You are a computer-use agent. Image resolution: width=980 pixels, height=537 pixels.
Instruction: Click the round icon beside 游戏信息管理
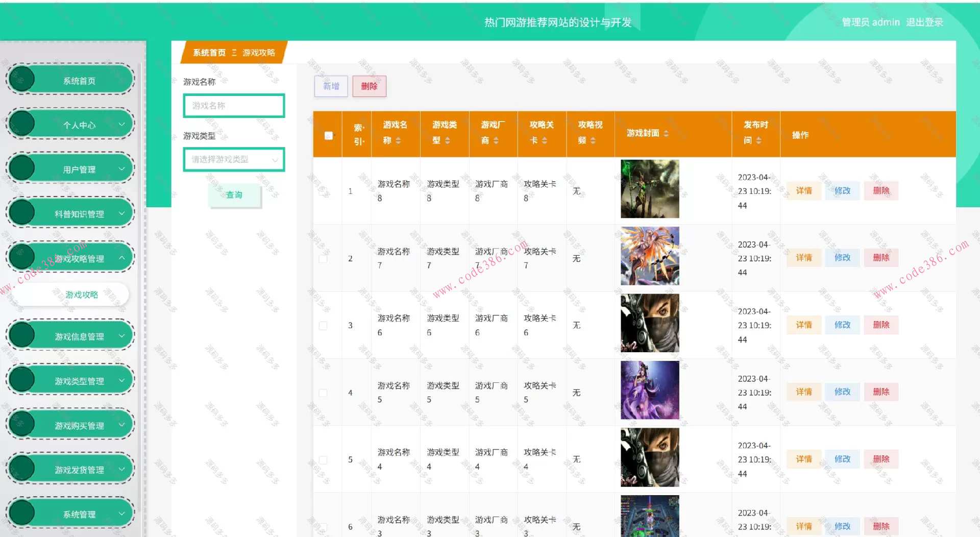pyautogui.click(x=22, y=335)
